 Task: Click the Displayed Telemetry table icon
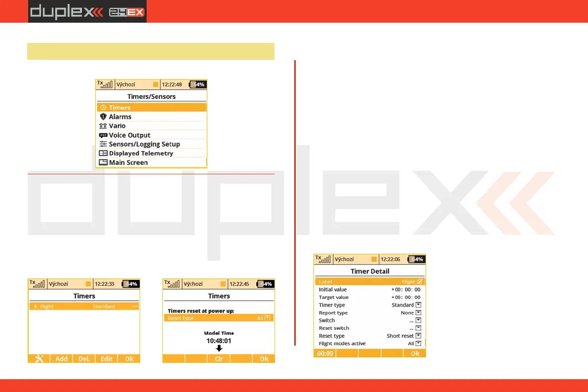[x=103, y=153]
